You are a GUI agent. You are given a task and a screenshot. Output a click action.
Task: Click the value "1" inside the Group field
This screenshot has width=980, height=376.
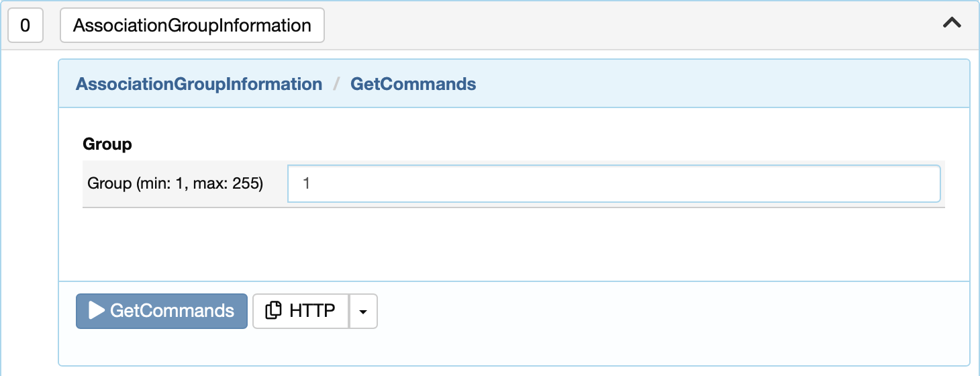pyautogui.click(x=306, y=183)
